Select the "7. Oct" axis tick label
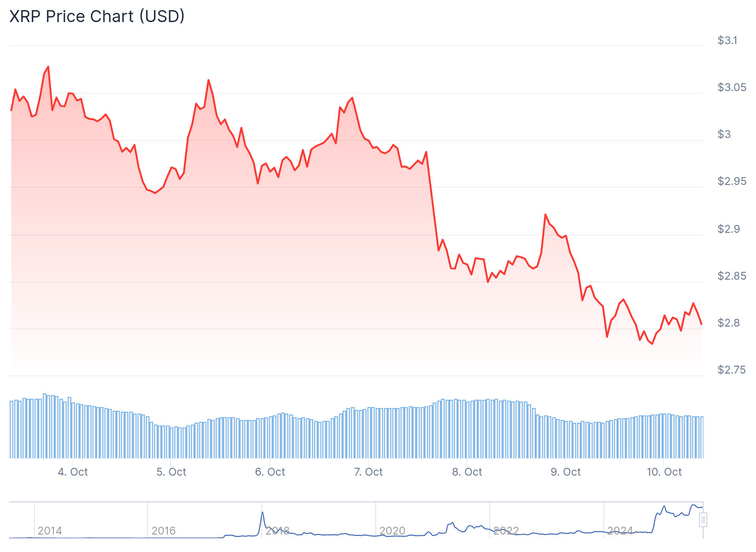 click(368, 472)
